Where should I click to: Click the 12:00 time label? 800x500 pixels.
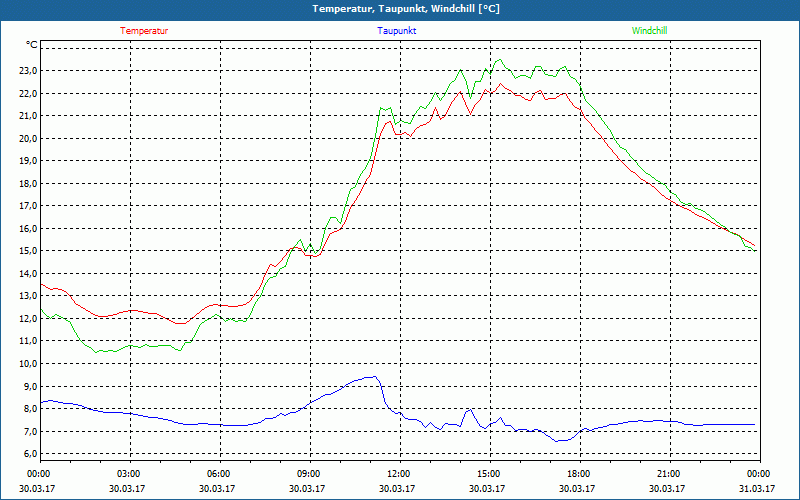click(x=398, y=474)
